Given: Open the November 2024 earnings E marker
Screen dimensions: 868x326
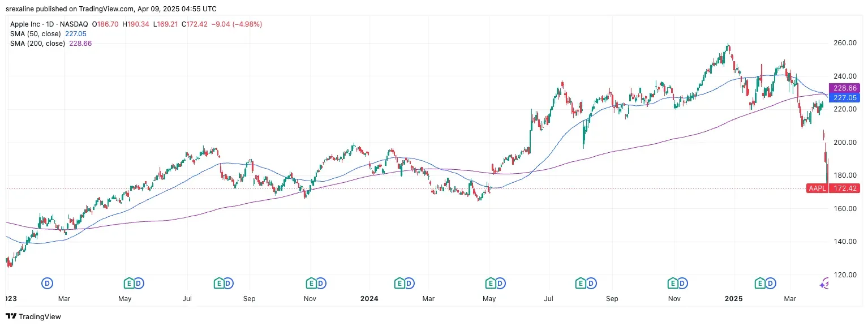Looking at the screenshot, I should (x=673, y=282).
